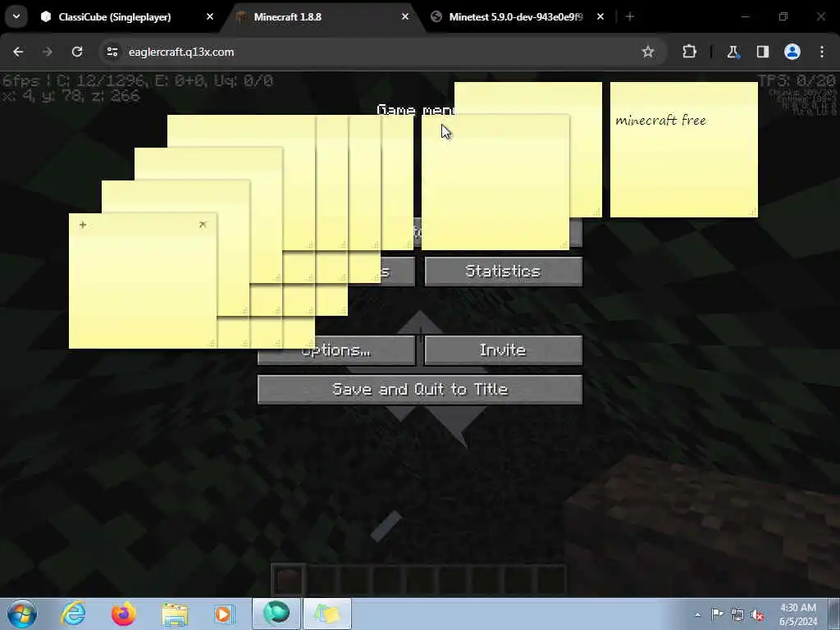Image resolution: width=840 pixels, height=630 pixels.
Task: Click the 'minecraft free' sticky note text
Action: coord(660,120)
